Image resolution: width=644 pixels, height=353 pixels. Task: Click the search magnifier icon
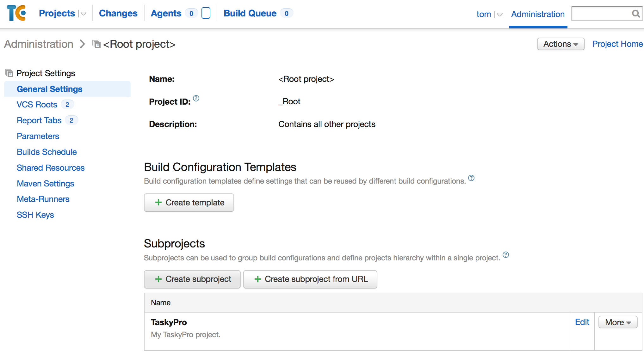coord(635,14)
